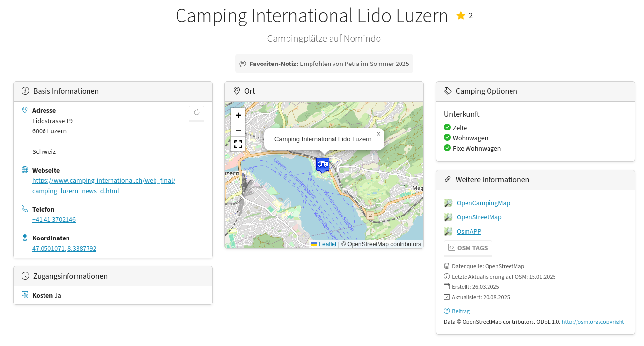644x346 pixels.
Task: Click the refresh address button
Action: pyautogui.click(x=197, y=113)
